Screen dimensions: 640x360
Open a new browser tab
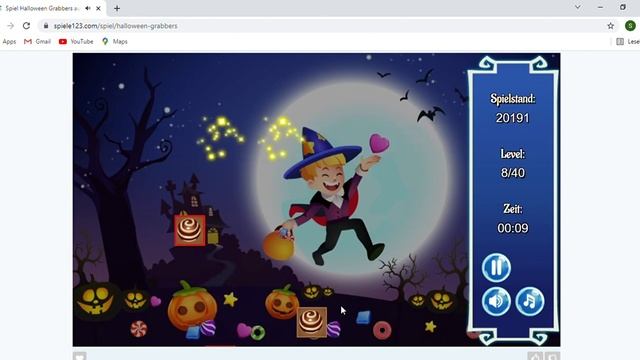(x=117, y=8)
